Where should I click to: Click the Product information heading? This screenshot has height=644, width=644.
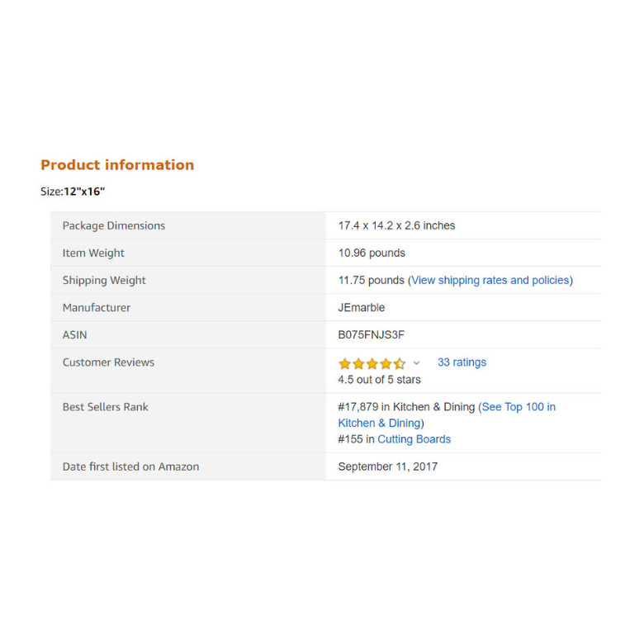117,164
